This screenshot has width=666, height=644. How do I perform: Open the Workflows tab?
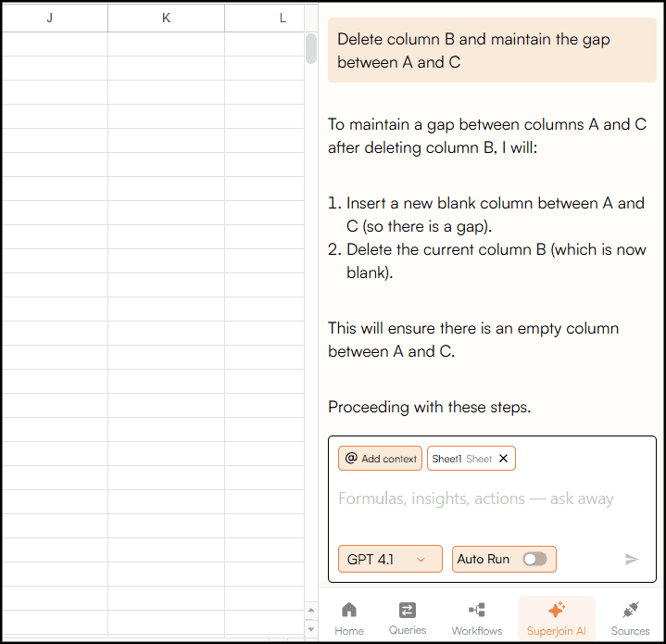coord(476,619)
